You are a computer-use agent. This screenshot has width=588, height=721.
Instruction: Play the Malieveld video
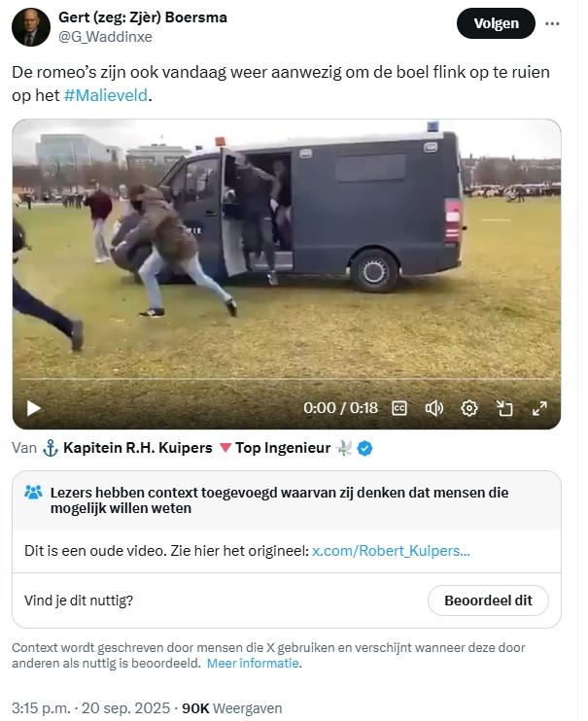point(34,408)
